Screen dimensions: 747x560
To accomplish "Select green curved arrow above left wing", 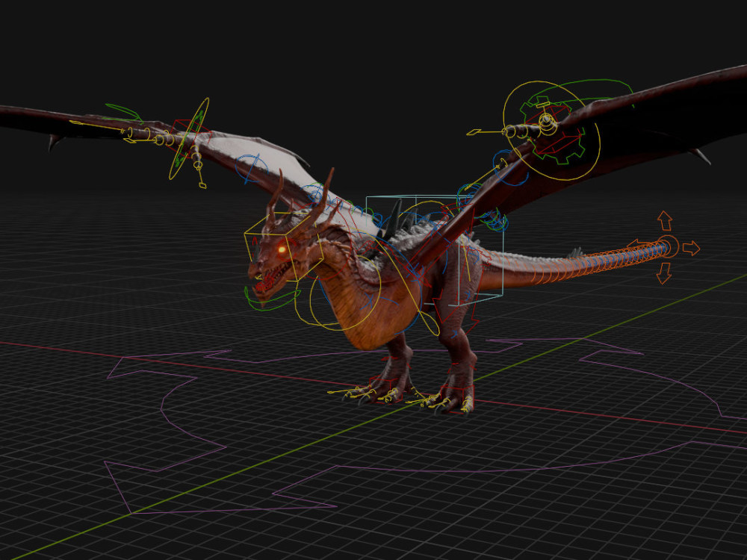I will point(124,113).
